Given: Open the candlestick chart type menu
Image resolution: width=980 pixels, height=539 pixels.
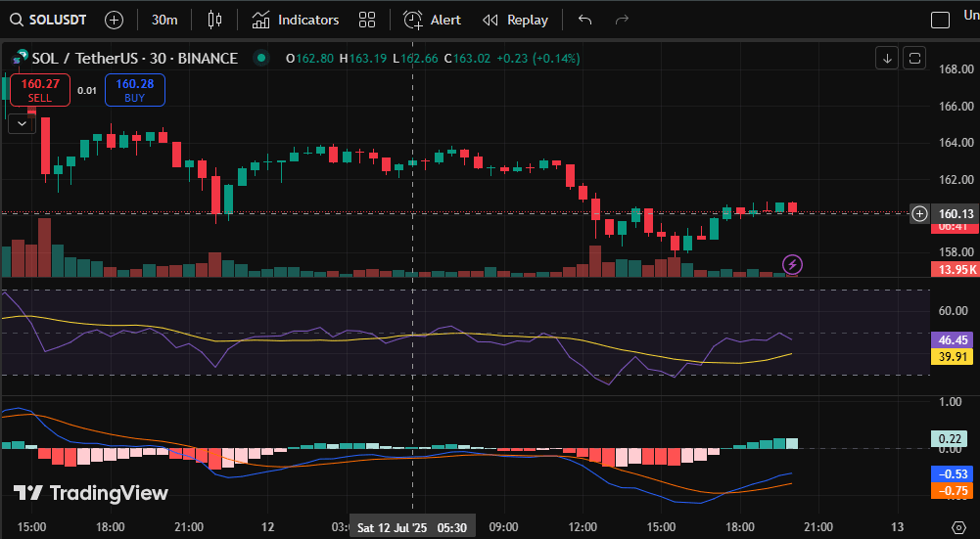Looking at the screenshot, I should (x=216, y=20).
